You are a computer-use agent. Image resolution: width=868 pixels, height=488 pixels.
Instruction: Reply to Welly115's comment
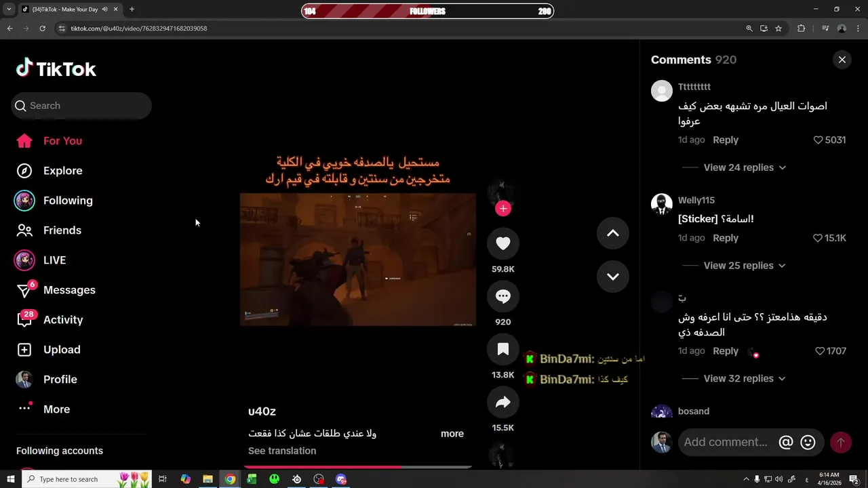(x=726, y=238)
